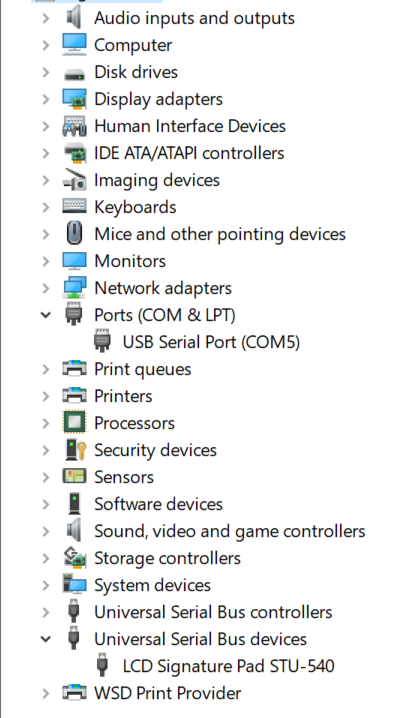394x718 pixels.
Task: Collapse the Ports (COM & LPT) node
Action: (x=46, y=315)
